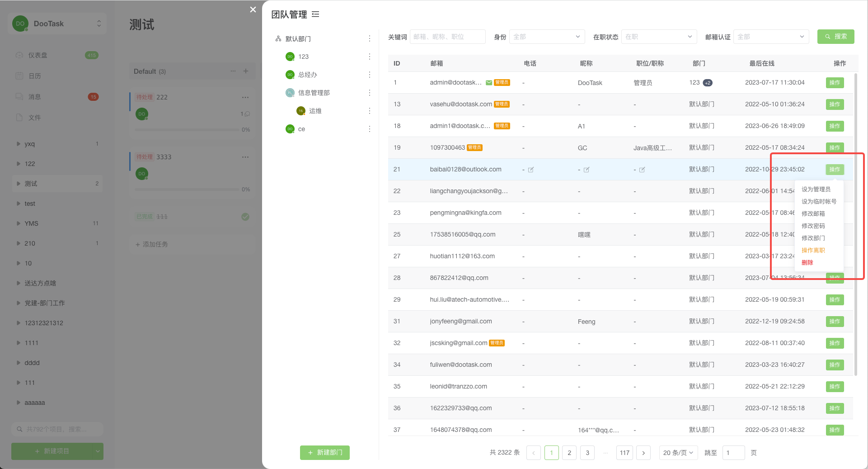Close the team management panel with X
Screen dimensions: 868x469
click(253, 9)
